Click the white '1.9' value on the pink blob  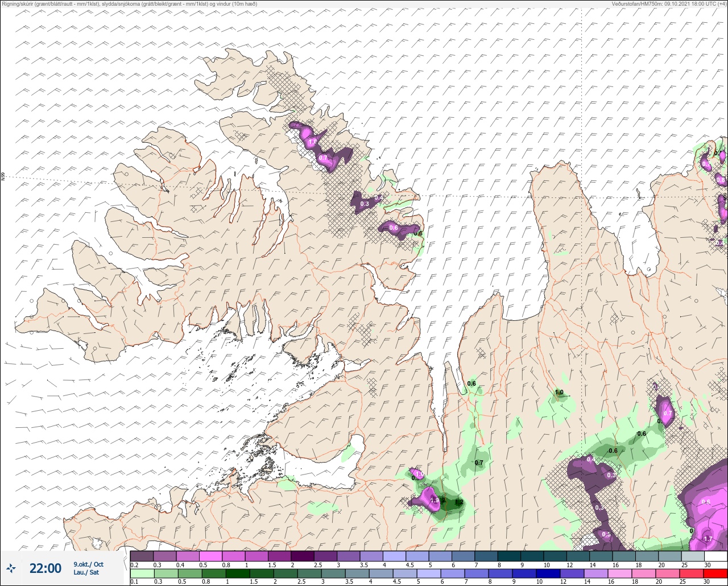pos(435,500)
